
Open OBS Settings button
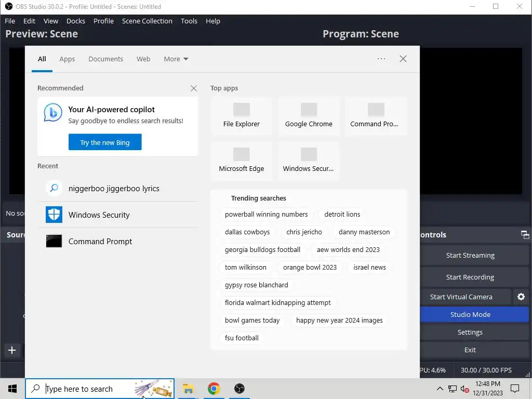coord(470,332)
